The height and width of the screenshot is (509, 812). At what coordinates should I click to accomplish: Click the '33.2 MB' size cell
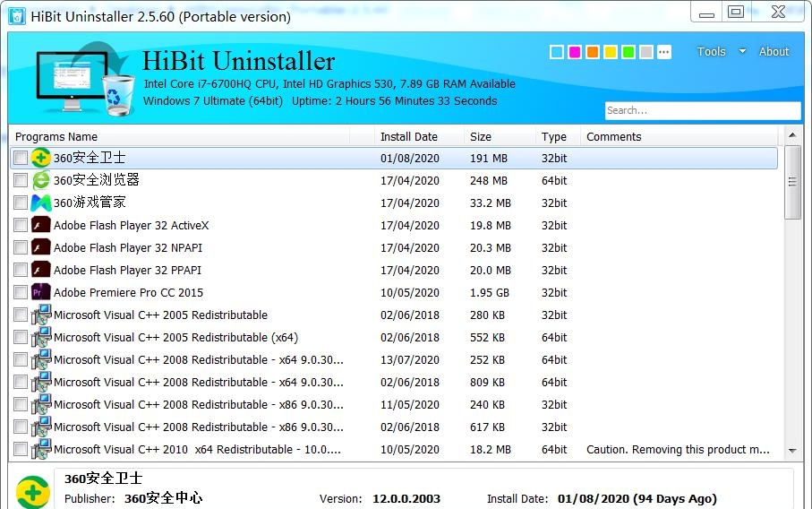click(491, 203)
